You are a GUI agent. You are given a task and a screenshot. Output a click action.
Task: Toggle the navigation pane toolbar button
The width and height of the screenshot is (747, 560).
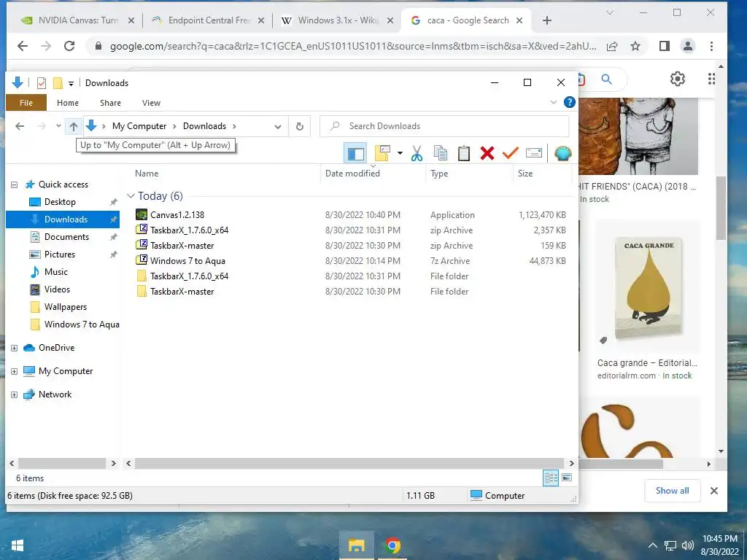[x=355, y=153]
